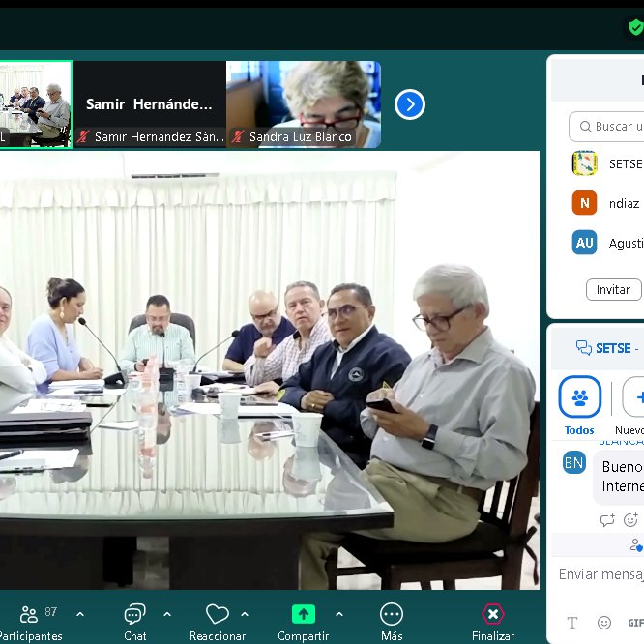This screenshot has width=644, height=644.
Task: Click the green encryption shield icon
Action: (x=635, y=27)
